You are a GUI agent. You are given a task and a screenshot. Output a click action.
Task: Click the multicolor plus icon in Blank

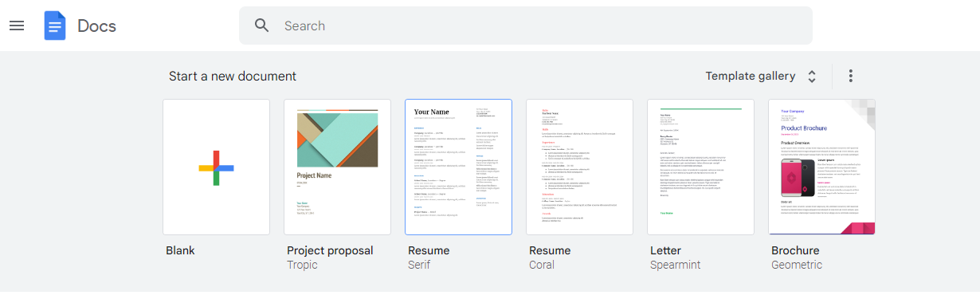(216, 167)
